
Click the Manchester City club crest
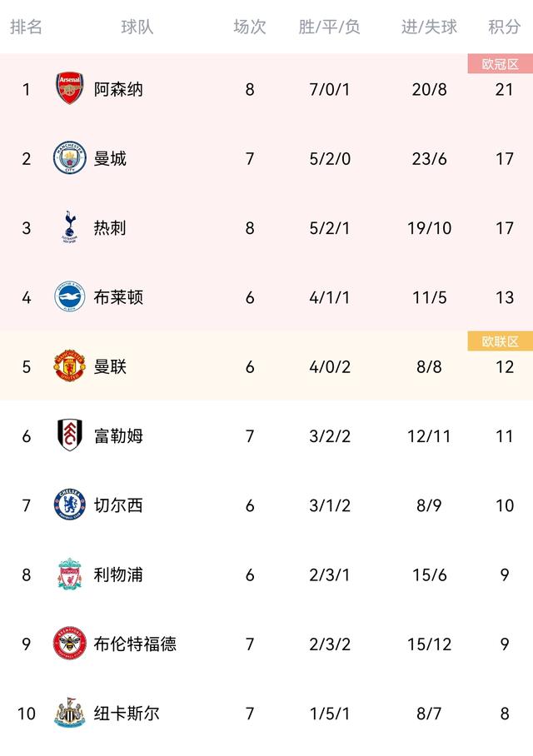pyautogui.click(x=70, y=158)
